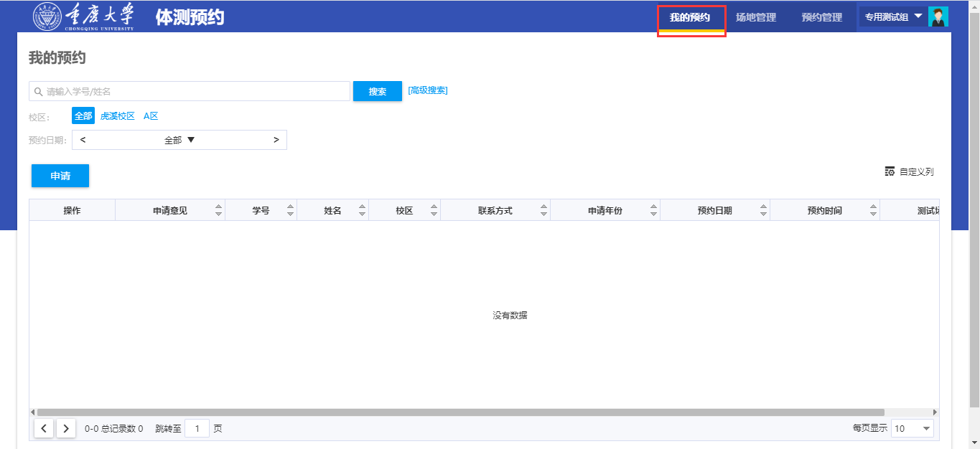The image size is (980, 449).
Task: Click the 申请 button
Action: 60,176
